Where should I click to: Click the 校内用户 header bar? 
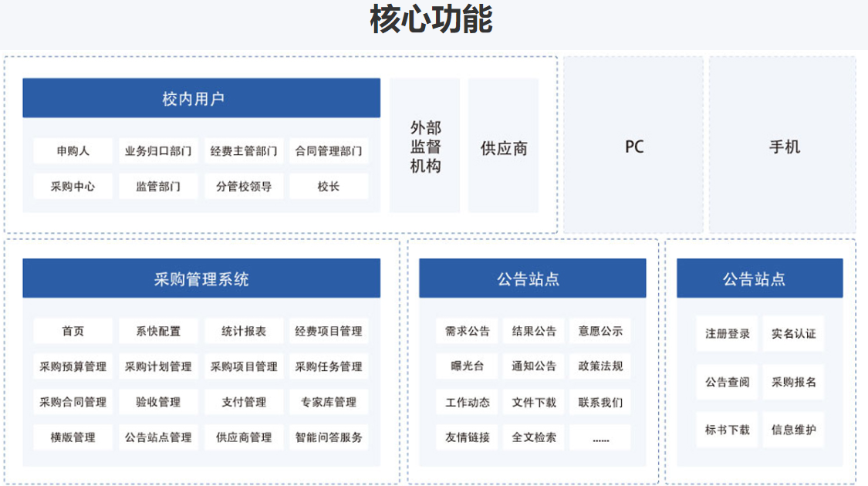point(201,98)
